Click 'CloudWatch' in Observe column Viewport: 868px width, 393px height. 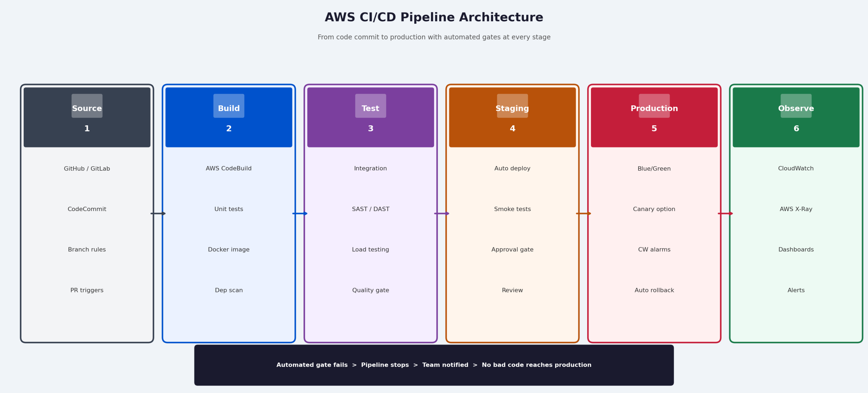coord(796,168)
